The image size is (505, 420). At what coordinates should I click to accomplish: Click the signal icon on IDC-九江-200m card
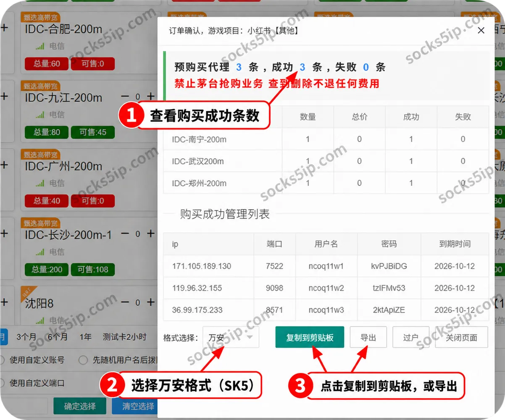click(x=40, y=115)
